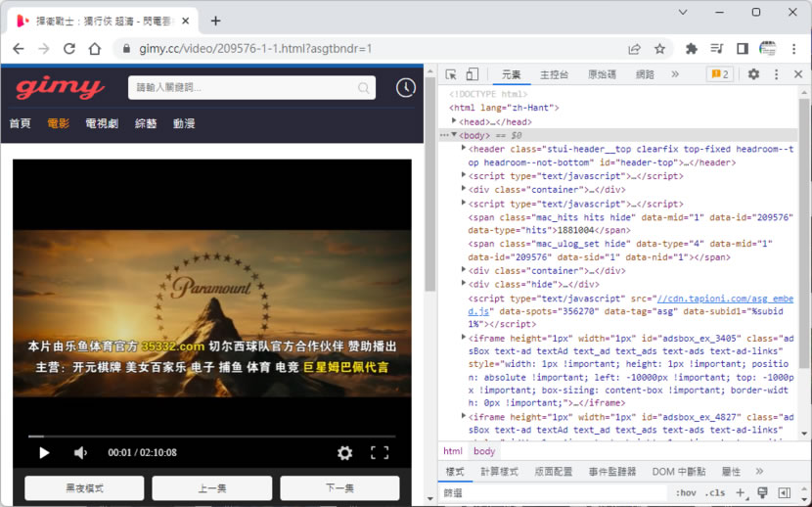Open DevTools customize three-dot menu
Image resolution: width=812 pixels, height=507 pixels.
pos(776,74)
